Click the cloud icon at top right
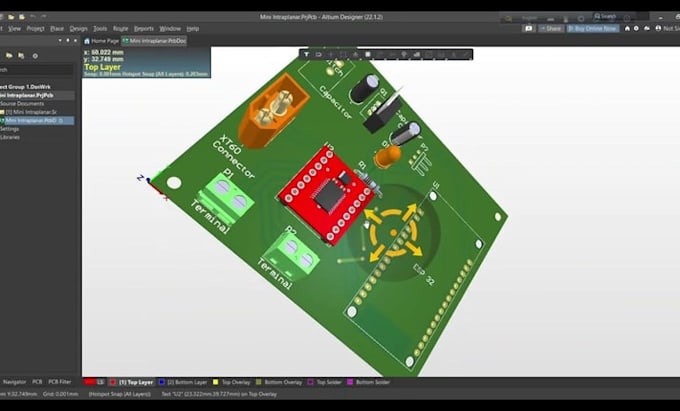This screenshot has height=411, width=680. click(x=647, y=28)
